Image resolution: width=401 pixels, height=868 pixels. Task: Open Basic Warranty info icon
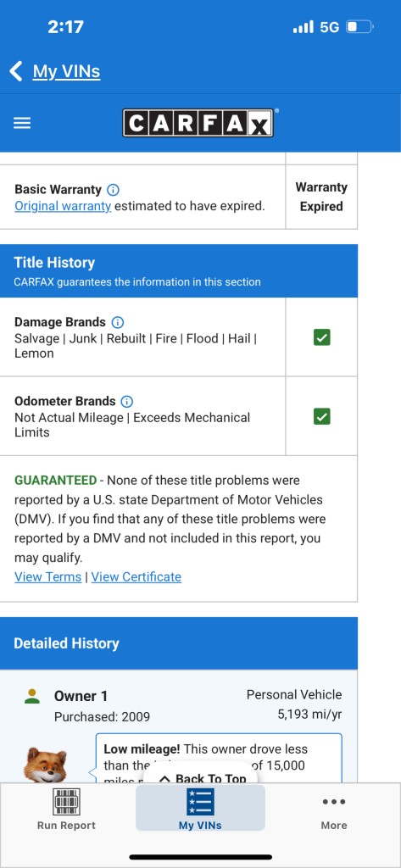[113, 190]
